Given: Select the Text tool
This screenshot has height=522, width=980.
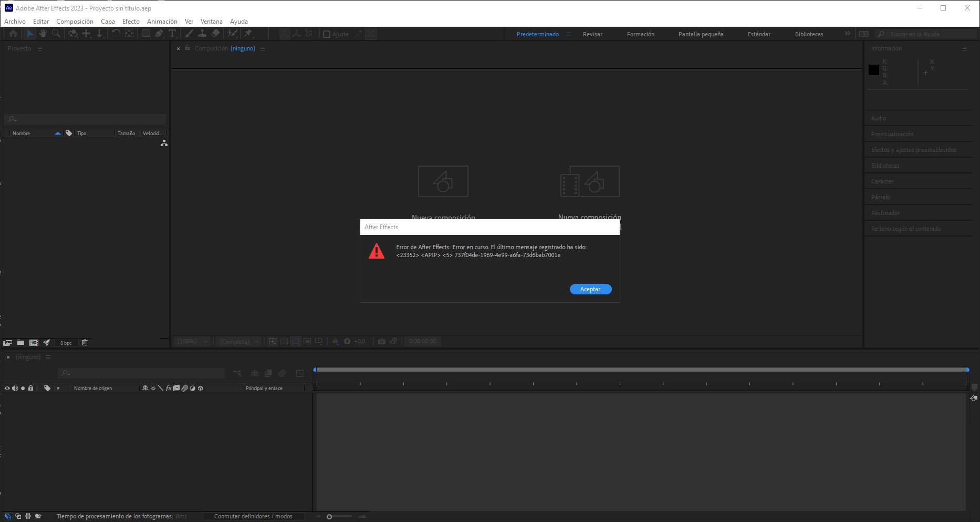Looking at the screenshot, I should 172,33.
